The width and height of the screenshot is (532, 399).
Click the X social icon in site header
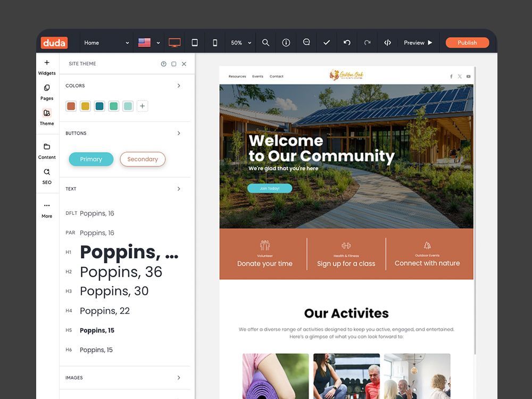click(x=460, y=76)
